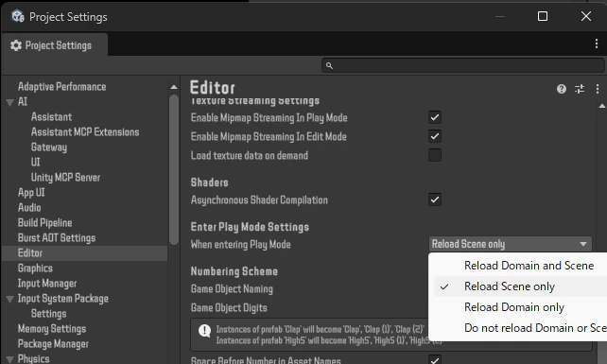607x364 pixels.
Task: Click the warning icon in prefab naming info box
Action: pos(204,331)
